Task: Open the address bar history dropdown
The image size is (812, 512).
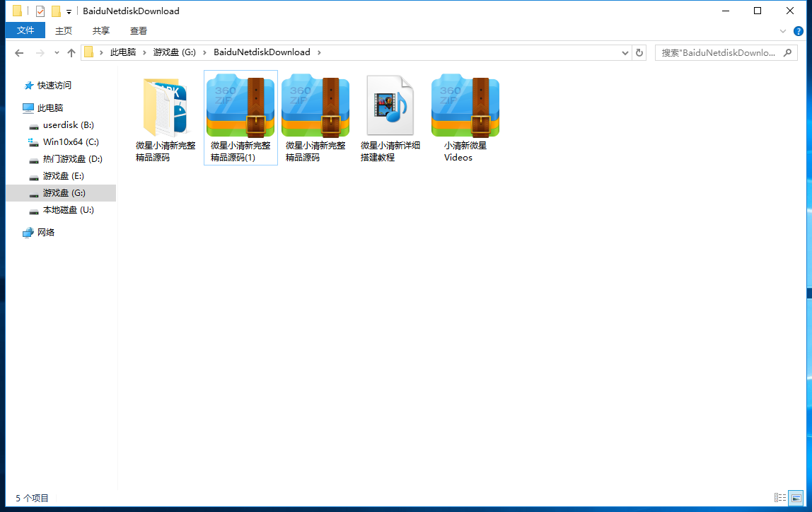Action: 625,52
